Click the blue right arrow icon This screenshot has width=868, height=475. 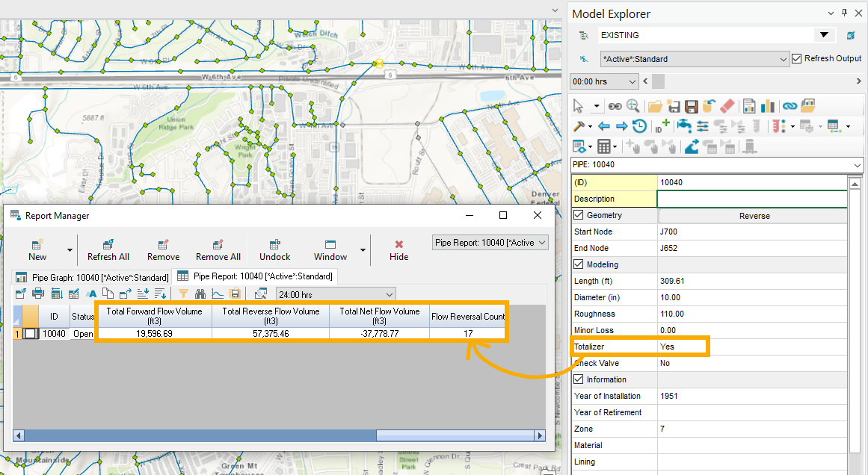click(622, 127)
